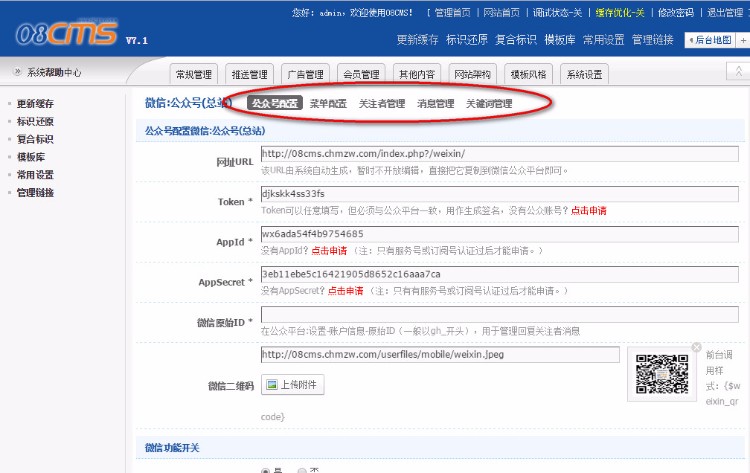Switch to 网站架构 tab
Screen dimensions: 750x473
pos(473,74)
